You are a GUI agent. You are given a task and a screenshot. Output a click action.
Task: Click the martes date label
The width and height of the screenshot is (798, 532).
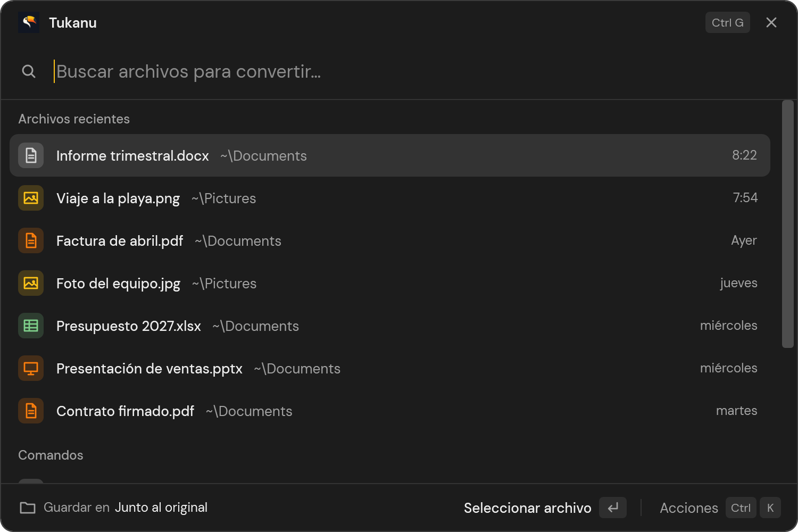coord(736,410)
